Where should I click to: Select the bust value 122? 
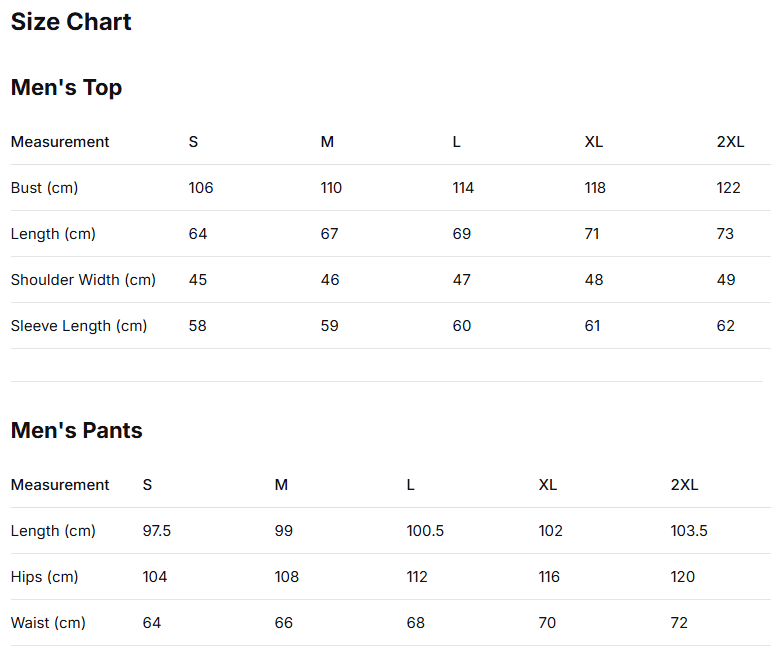[728, 188]
